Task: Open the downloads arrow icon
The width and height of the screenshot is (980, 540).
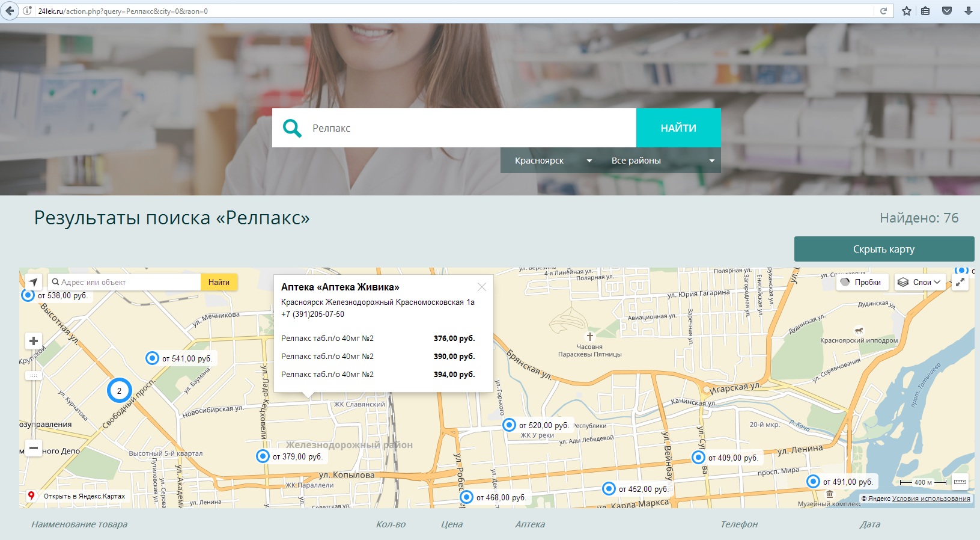Action: tap(969, 11)
